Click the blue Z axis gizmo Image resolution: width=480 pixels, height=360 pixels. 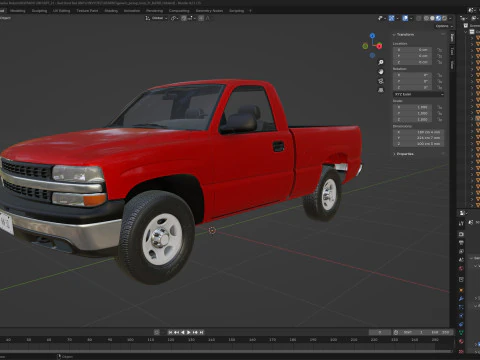pyautogui.click(x=372, y=36)
